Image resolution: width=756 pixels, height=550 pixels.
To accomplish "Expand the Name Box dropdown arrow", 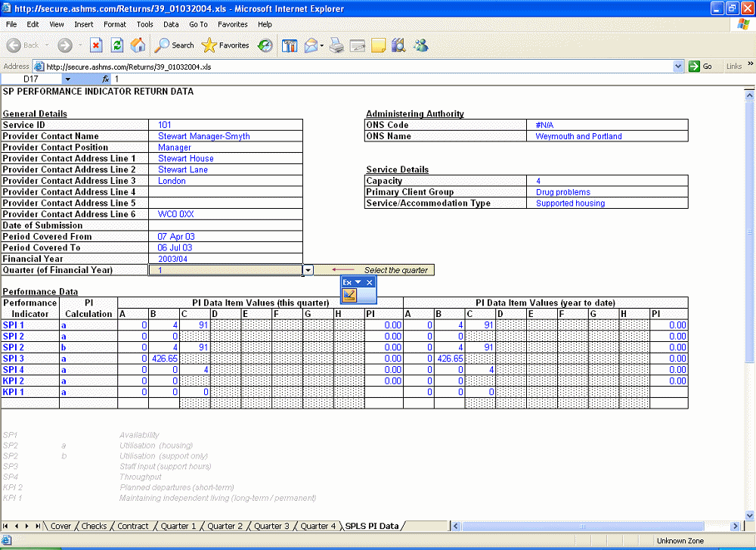I will [x=67, y=79].
